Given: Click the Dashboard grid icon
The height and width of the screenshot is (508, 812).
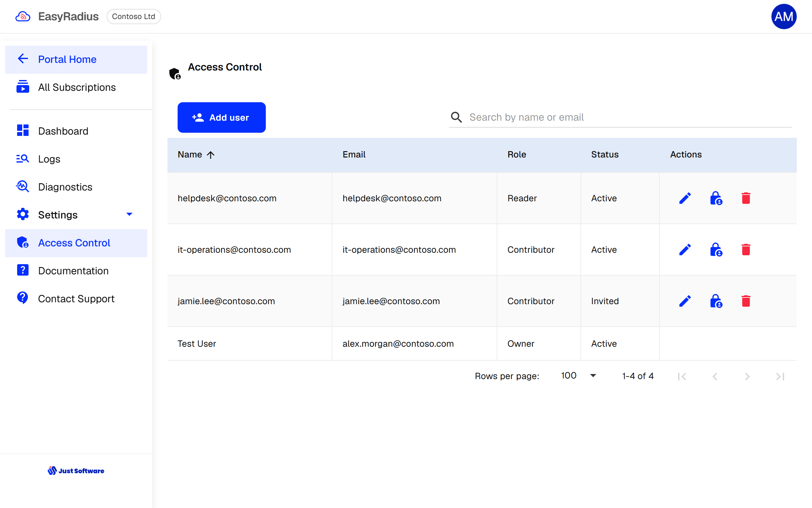Looking at the screenshot, I should (x=23, y=131).
